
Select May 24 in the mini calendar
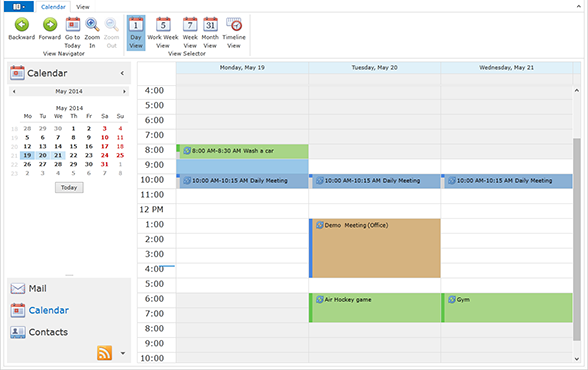105,155
